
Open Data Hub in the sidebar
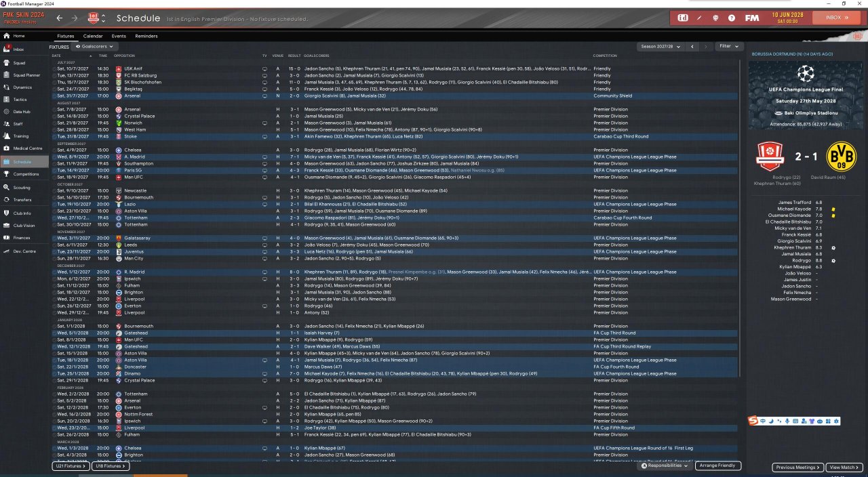[x=24, y=112]
